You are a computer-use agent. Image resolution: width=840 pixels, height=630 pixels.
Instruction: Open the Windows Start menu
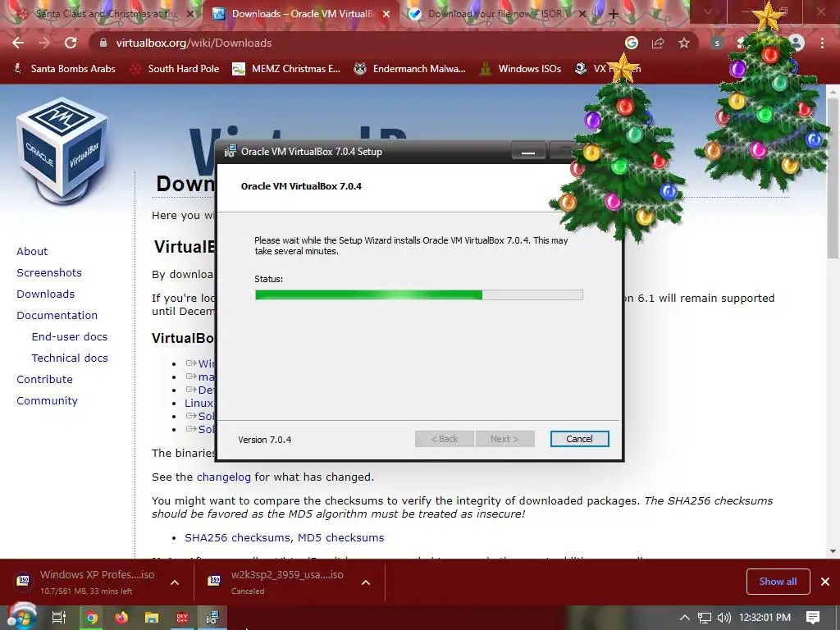(21, 617)
